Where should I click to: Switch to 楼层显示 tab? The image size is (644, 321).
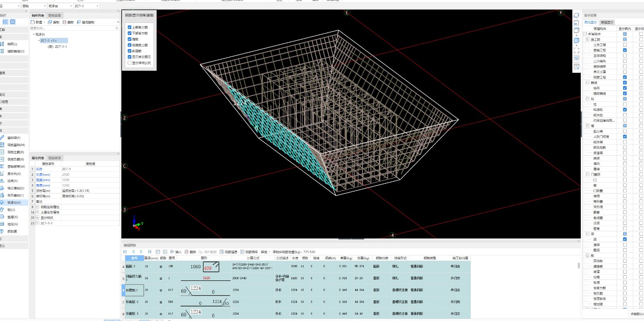coord(607,23)
